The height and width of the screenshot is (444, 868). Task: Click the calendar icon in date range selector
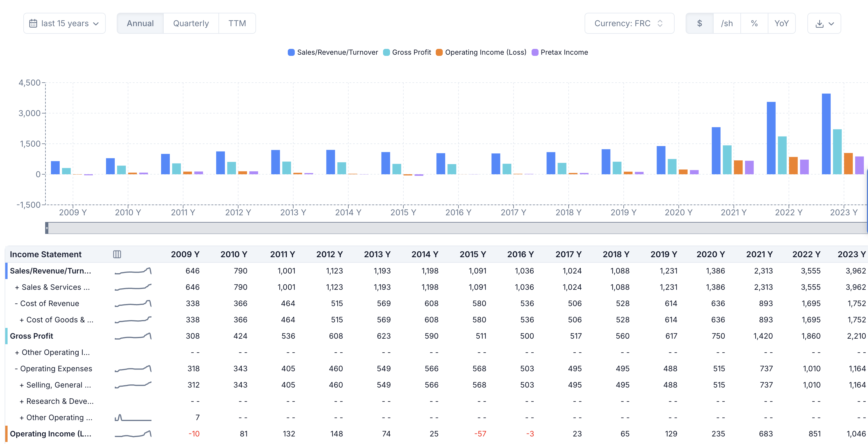pos(33,23)
